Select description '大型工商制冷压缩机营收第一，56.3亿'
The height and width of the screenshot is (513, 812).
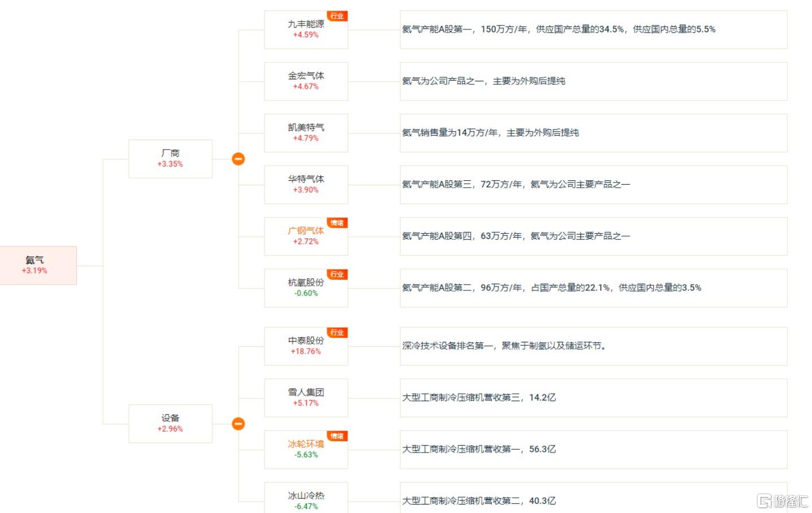coord(593,450)
